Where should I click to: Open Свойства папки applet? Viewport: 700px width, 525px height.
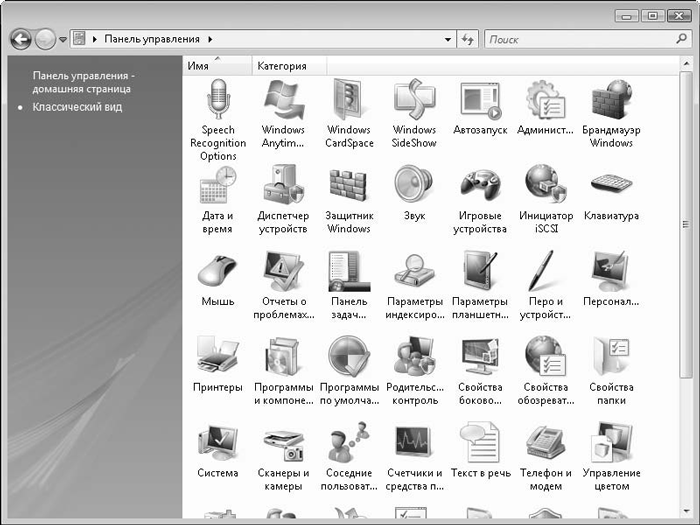pyautogui.click(x=610, y=358)
